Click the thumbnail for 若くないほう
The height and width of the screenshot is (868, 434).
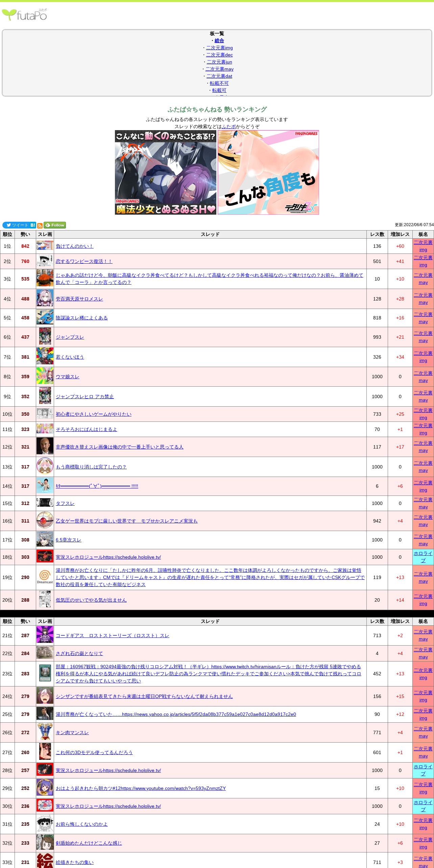tap(45, 356)
